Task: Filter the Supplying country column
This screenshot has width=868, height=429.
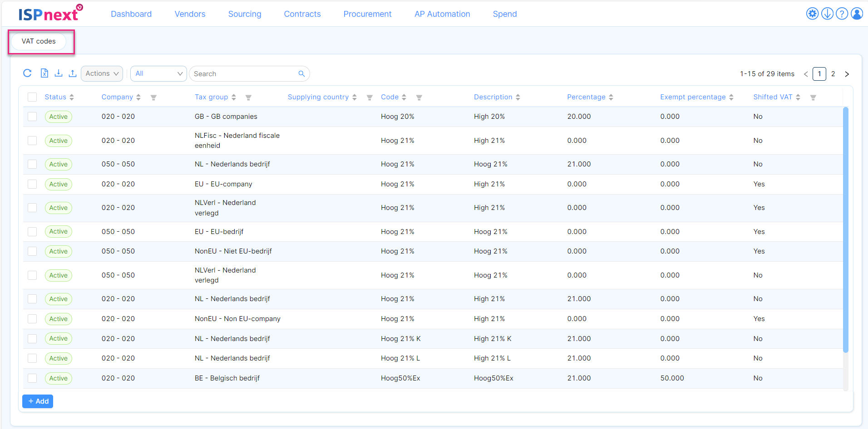Action: (370, 97)
